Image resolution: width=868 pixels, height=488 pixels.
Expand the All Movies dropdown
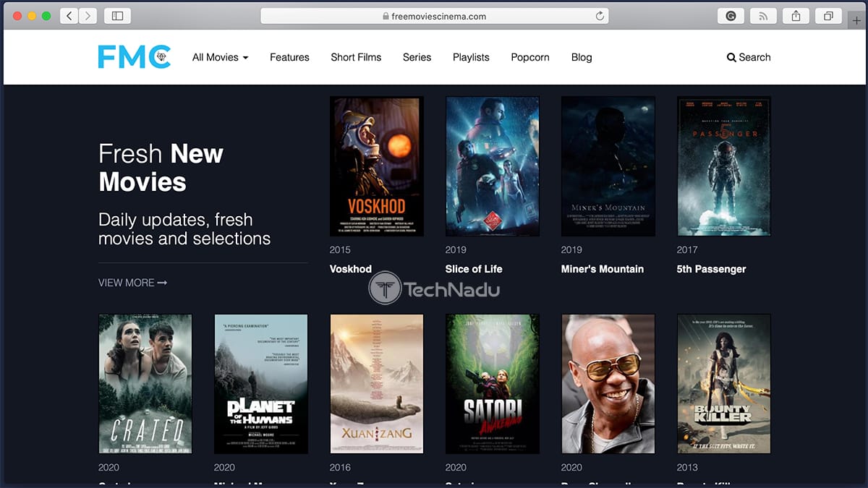[x=220, y=57]
